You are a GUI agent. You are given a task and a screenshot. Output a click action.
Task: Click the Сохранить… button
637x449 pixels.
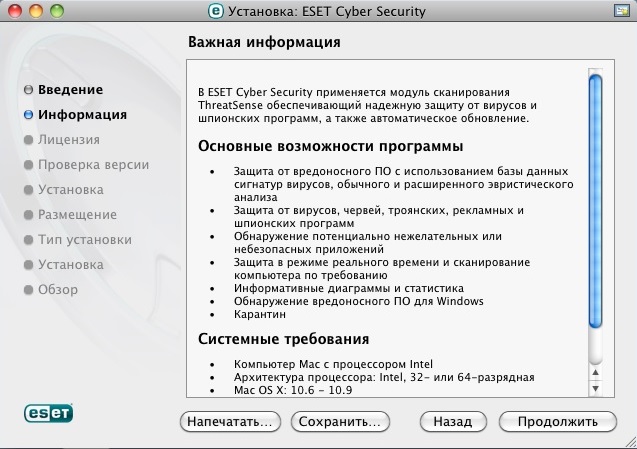point(340,422)
